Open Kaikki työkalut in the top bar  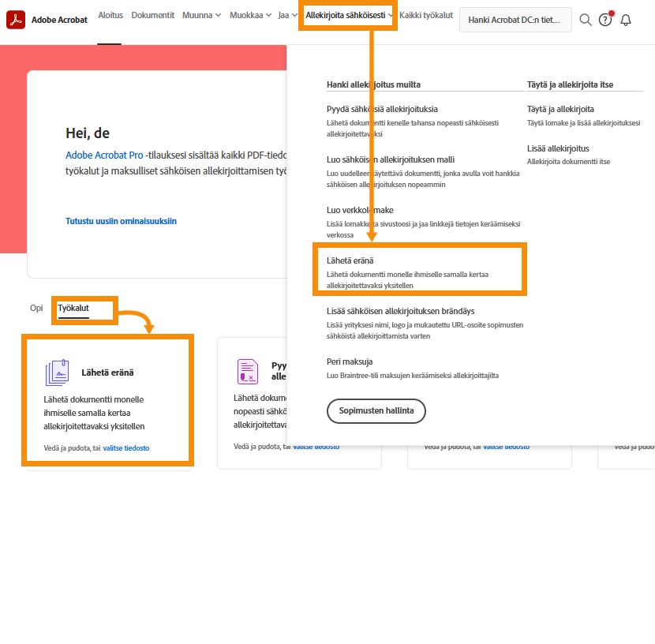[425, 16]
